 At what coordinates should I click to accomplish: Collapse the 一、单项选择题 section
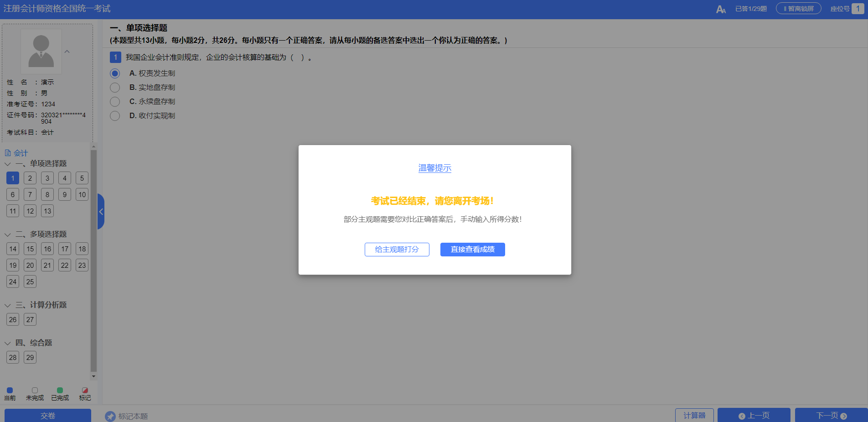7,163
